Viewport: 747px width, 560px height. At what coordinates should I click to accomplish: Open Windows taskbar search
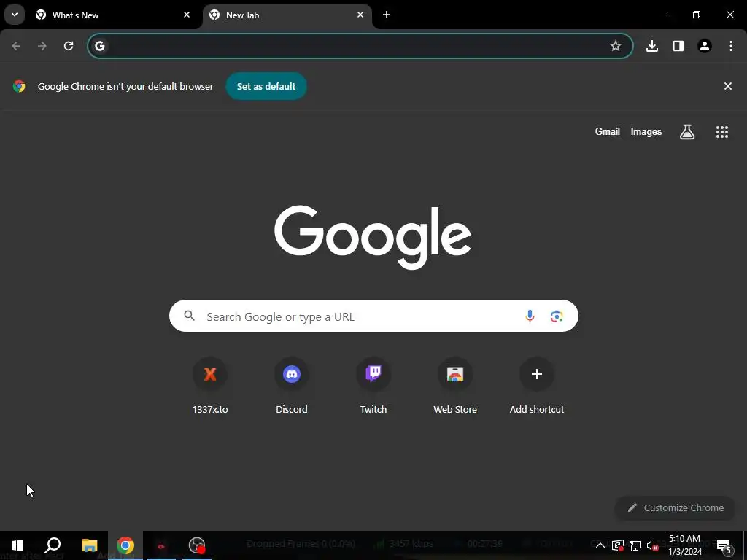[53, 545]
